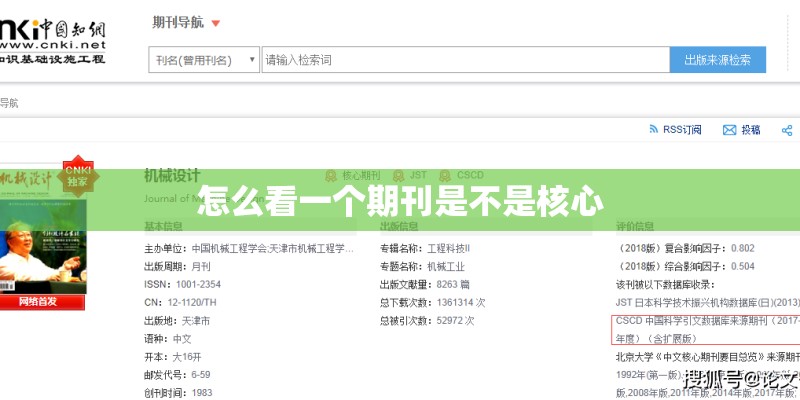Click 出版周期 月刊 text
Viewport: 800px width, 400px height.
tap(177, 267)
